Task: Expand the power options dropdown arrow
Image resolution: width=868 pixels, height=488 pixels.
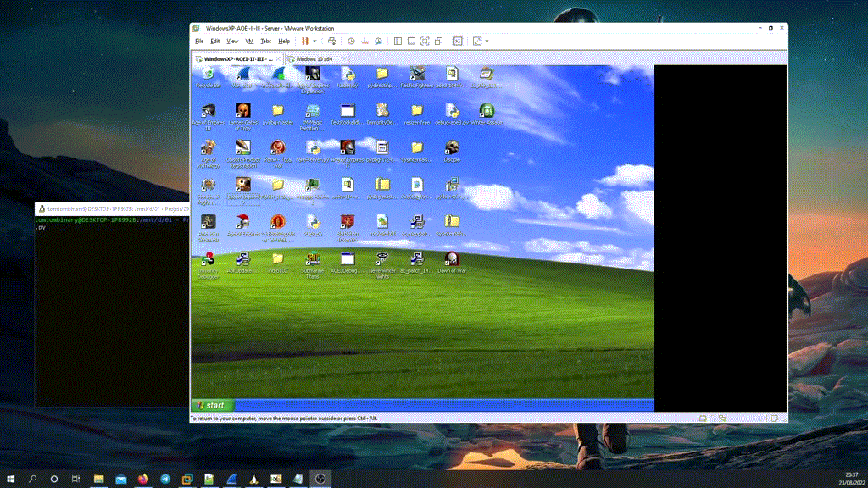Action: 314,41
